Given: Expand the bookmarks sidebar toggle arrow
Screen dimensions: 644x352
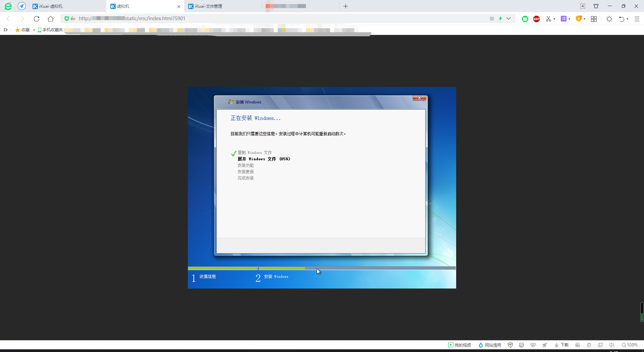Looking at the screenshot, I should 6,30.
